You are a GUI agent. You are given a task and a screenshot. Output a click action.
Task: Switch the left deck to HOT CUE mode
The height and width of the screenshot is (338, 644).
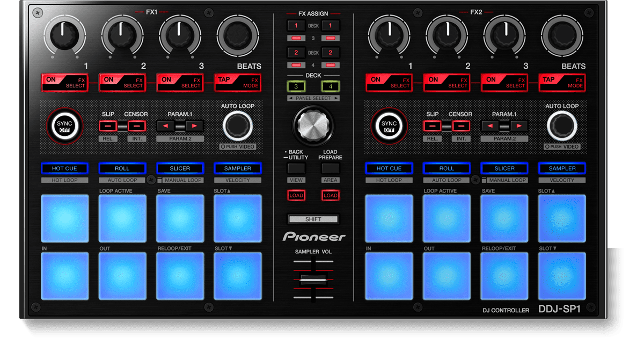(x=64, y=168)
